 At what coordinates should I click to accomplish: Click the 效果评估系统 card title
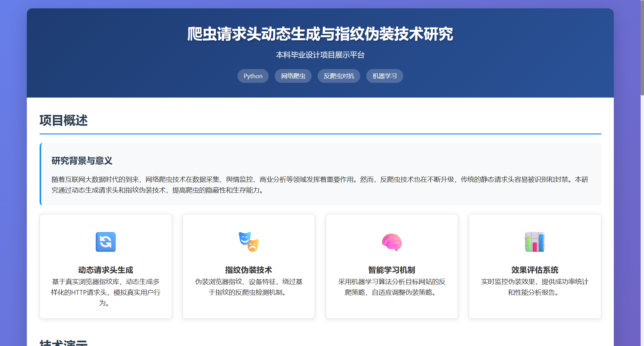[x=535, y=270]
